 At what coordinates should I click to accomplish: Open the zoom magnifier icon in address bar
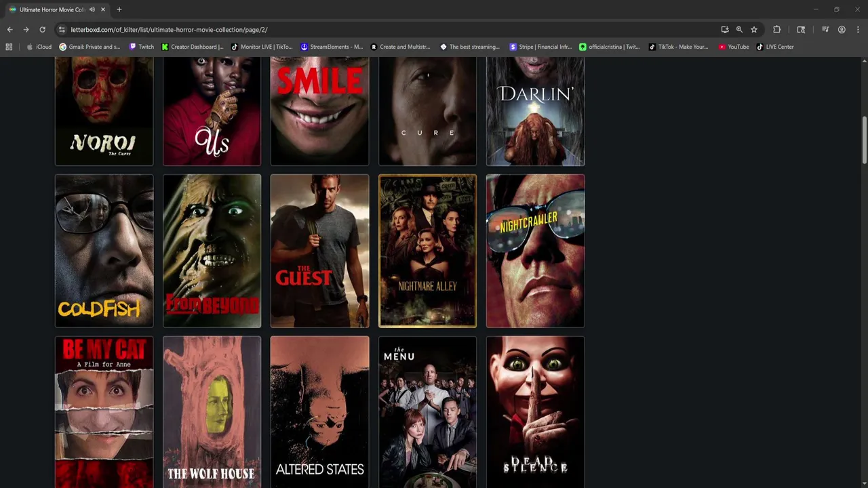[x=739, y=30]
